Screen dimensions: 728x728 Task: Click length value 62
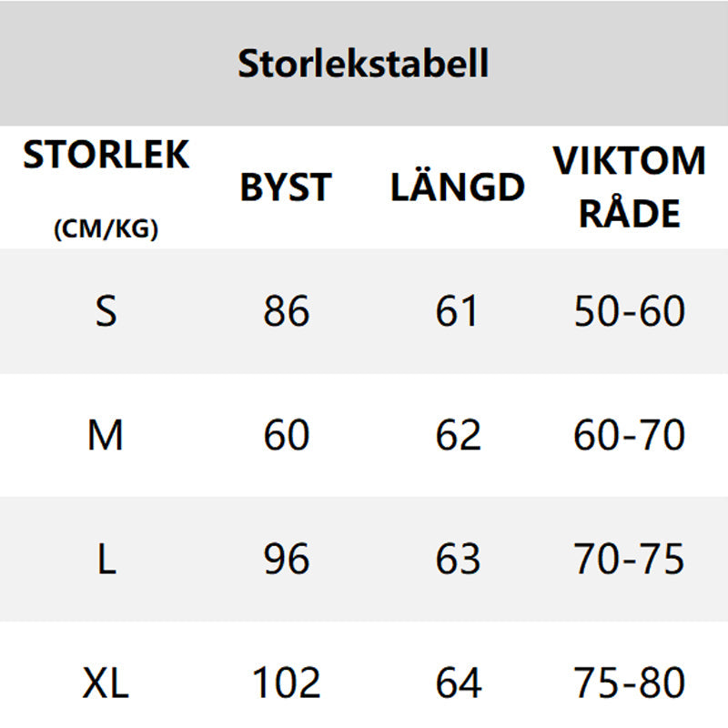click(x=458, y=436)
